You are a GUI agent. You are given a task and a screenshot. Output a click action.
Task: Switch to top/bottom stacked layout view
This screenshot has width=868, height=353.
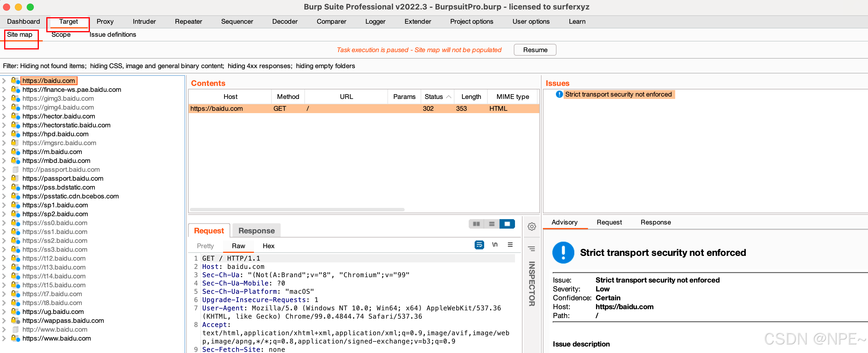492,224
